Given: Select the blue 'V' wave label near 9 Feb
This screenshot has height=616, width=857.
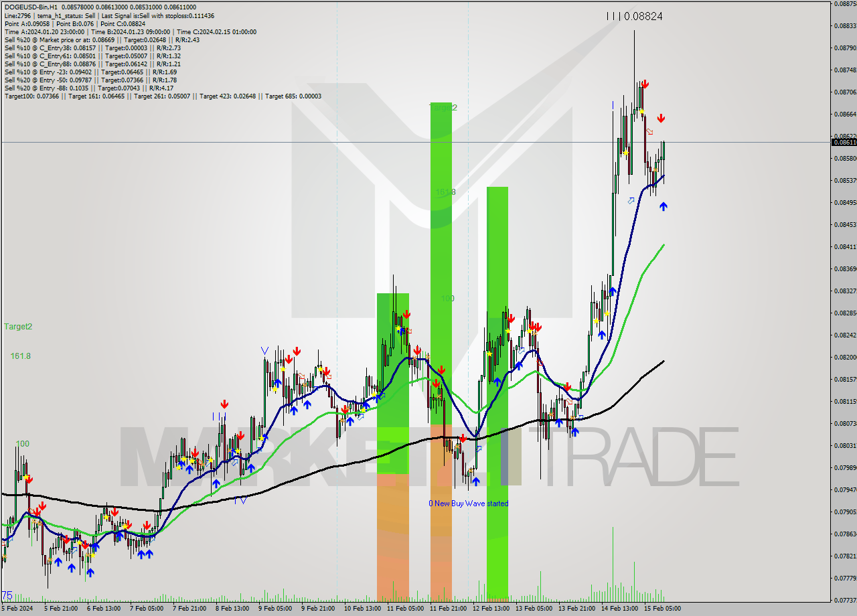Looking at the screenshot, I should click(264, 350).
